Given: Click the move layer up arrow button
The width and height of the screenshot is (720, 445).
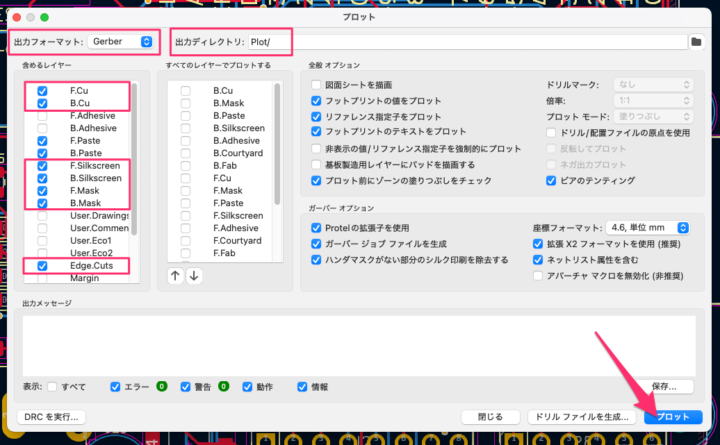Looking at the screenshot, I should [x=176, y=276].
